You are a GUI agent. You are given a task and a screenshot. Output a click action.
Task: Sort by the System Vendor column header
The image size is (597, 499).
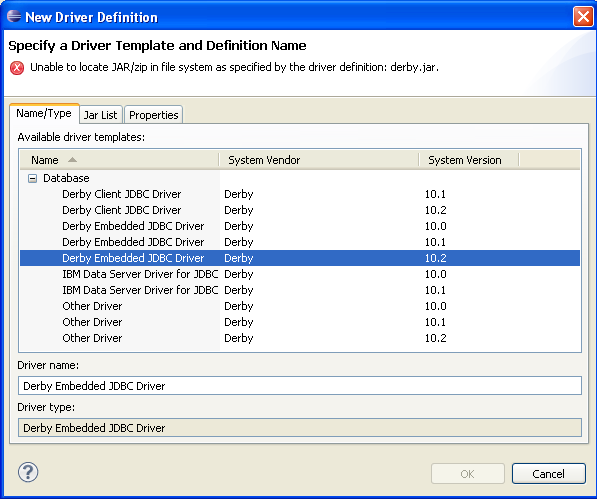click(x=319, y=160)
